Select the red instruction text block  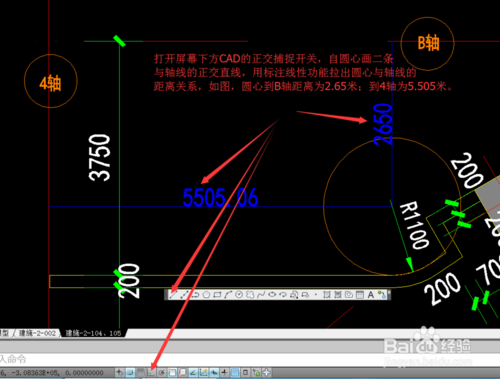303,73
